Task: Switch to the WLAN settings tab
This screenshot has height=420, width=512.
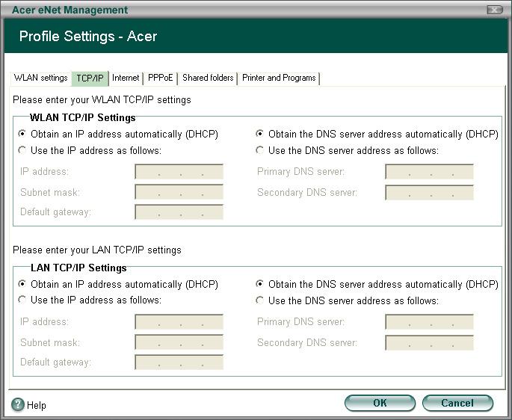Action: pyautogui.click(x=41, y=78)
